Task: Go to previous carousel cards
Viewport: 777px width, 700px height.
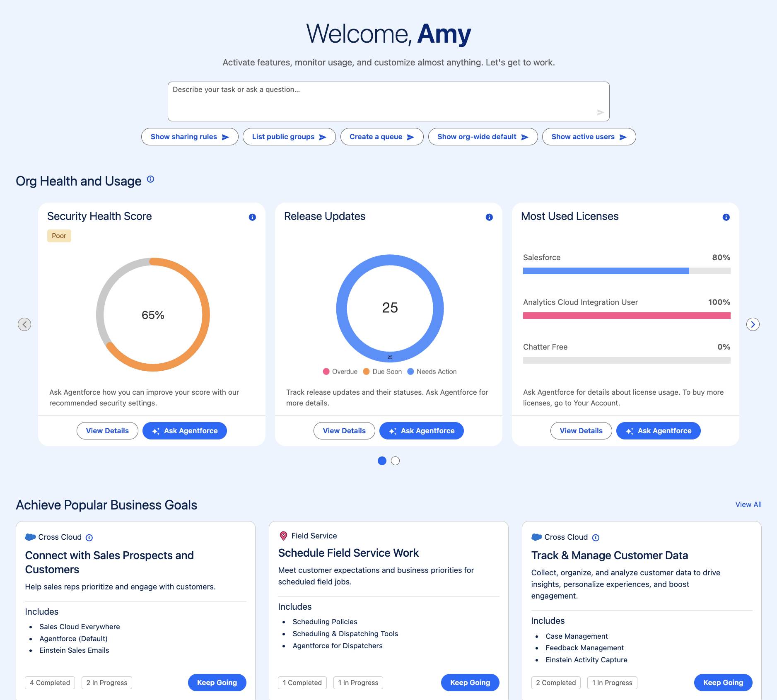Action: [x=24, y=324]
